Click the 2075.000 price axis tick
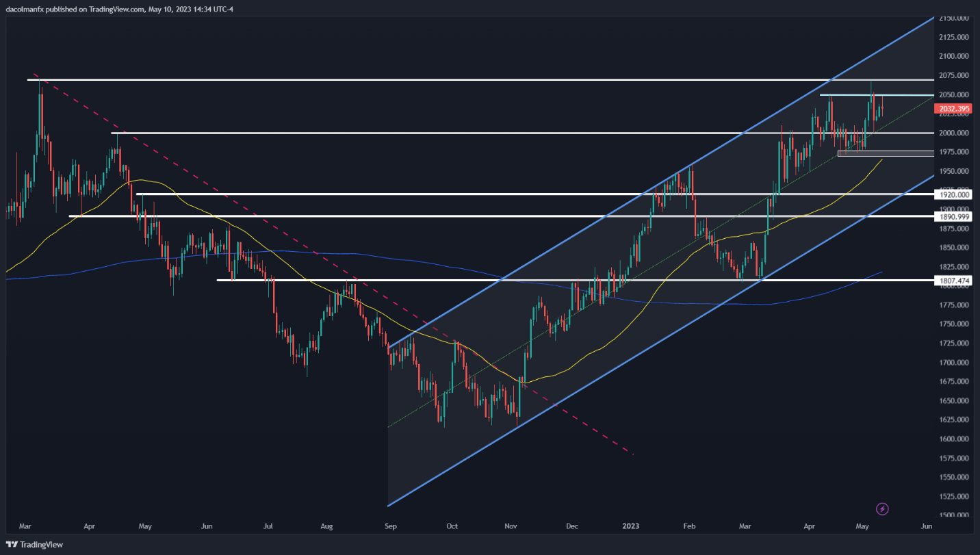Viewport: 980px width, 555px height. [955, 75]
